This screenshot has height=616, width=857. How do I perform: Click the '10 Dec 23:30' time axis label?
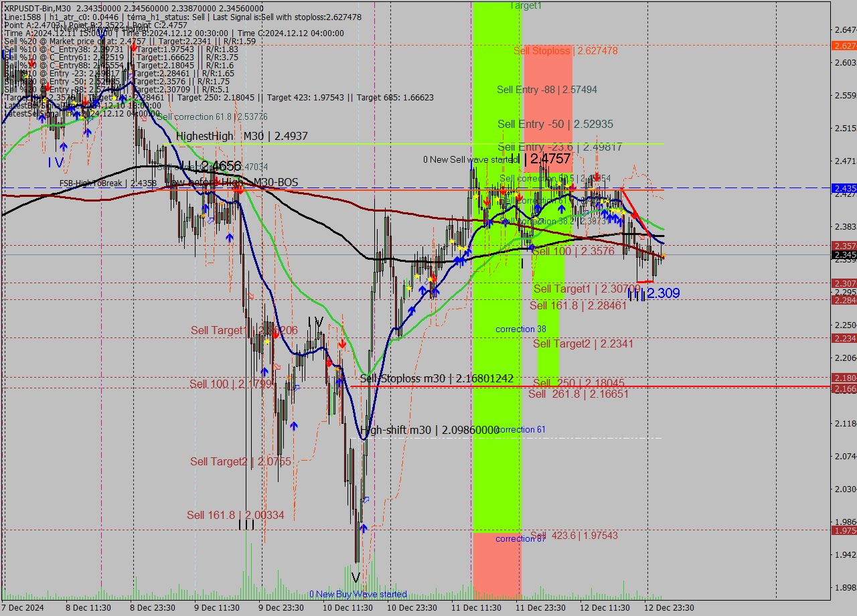click(x=411, y=608)
